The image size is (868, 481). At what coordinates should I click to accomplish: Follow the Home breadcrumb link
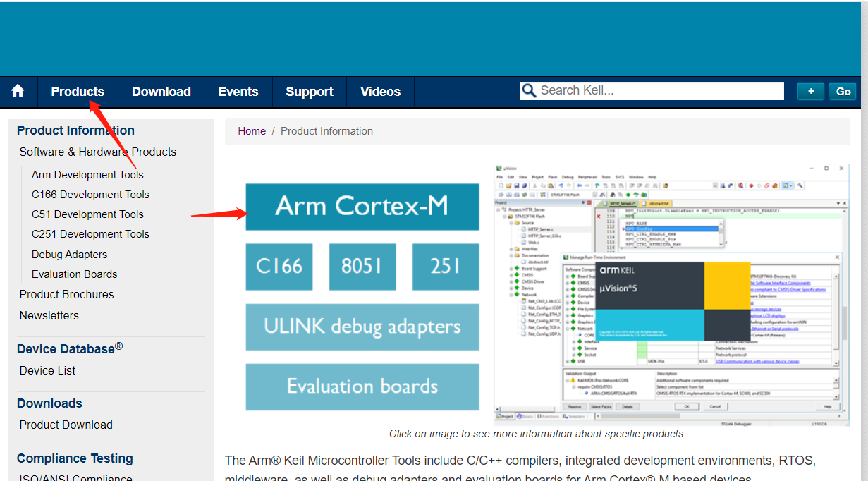point(252,131)
